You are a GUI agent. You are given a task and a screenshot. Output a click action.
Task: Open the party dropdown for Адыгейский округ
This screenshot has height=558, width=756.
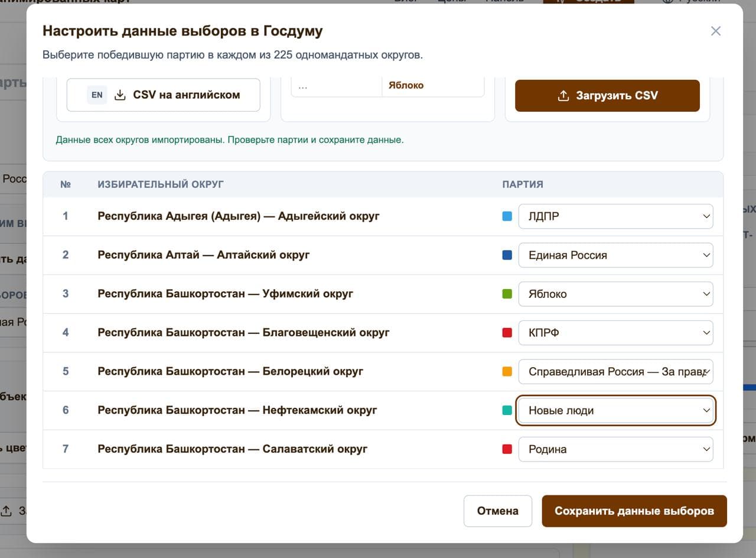pyautogui.click(x=615, y=216)
